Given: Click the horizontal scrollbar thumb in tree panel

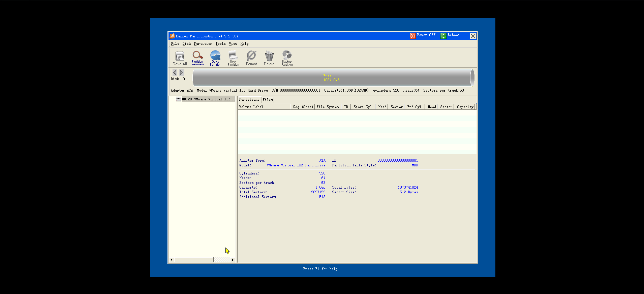Looking at the screenshot, I should click(194, 260).
